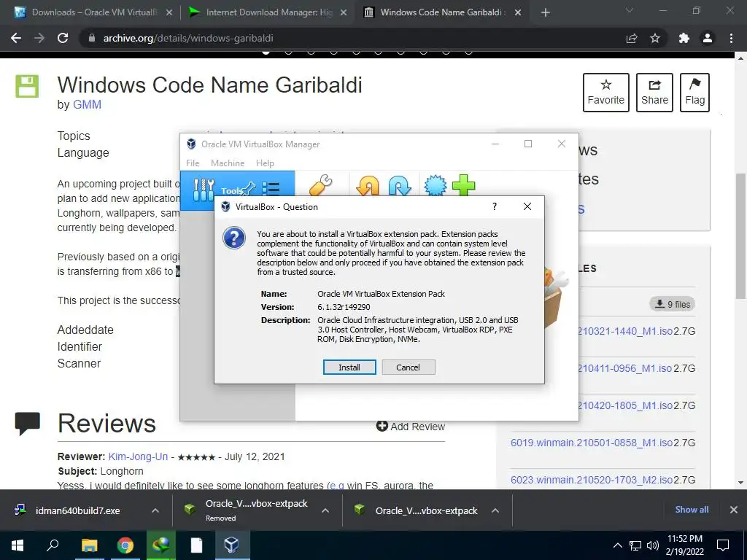Open the File menu in VirtualBox Manager
The height and width of the screenshot is (560, 747).
pyautogui.click(x=193, y=163)
